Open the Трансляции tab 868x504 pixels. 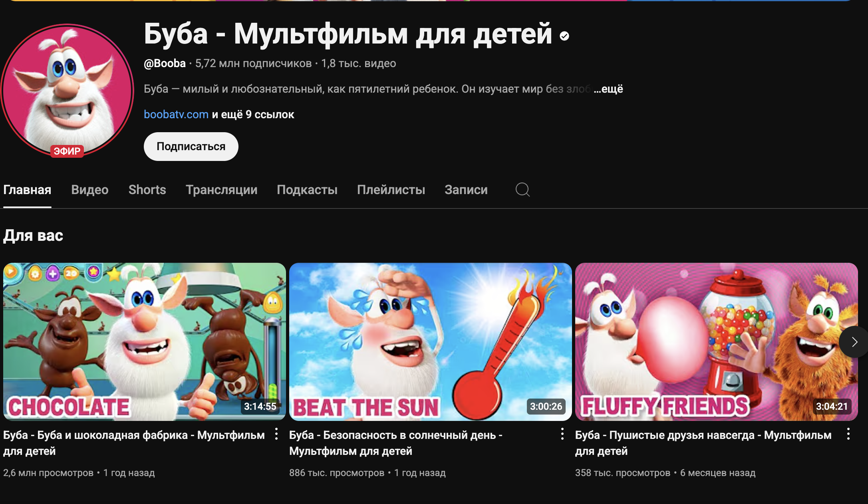pyautogui.click(x=222, y=190)
